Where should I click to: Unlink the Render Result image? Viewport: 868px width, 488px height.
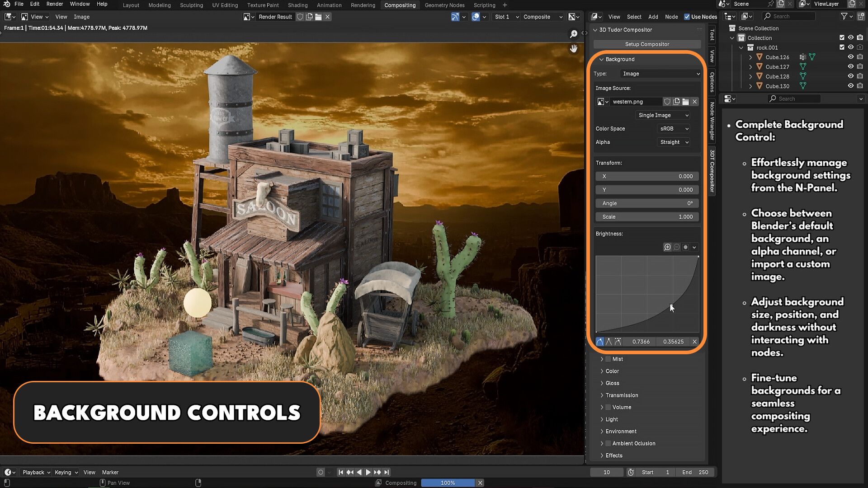coord(327,17)
